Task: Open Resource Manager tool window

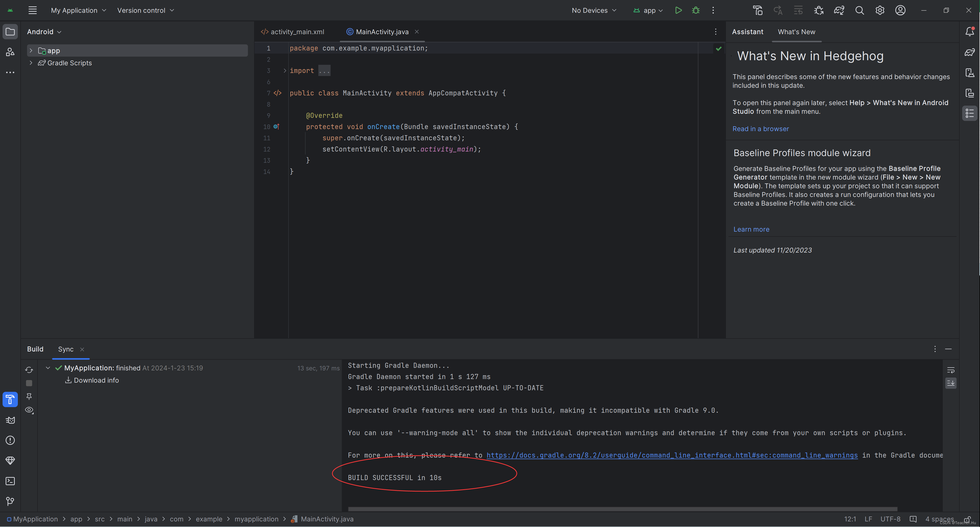Action: [10, 52]
